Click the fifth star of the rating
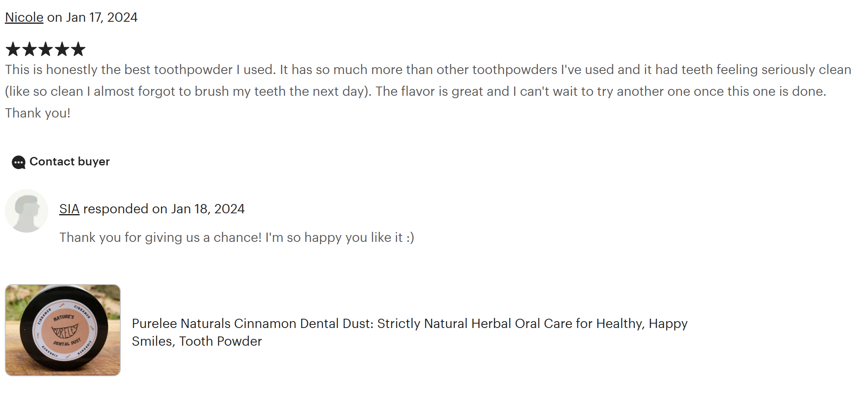Screen dimensions: 868x396 pyautogui.click(x=78, y=49)
